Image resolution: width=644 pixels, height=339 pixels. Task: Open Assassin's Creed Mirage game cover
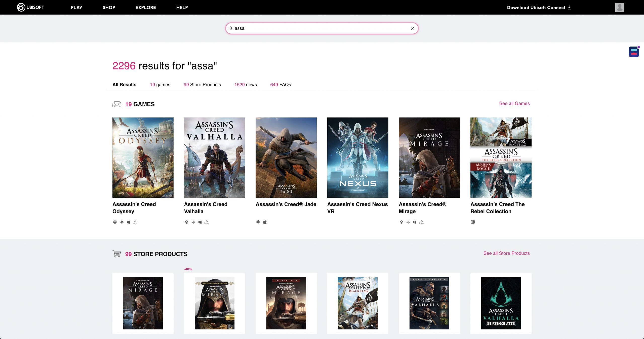(x=429, y=157)
